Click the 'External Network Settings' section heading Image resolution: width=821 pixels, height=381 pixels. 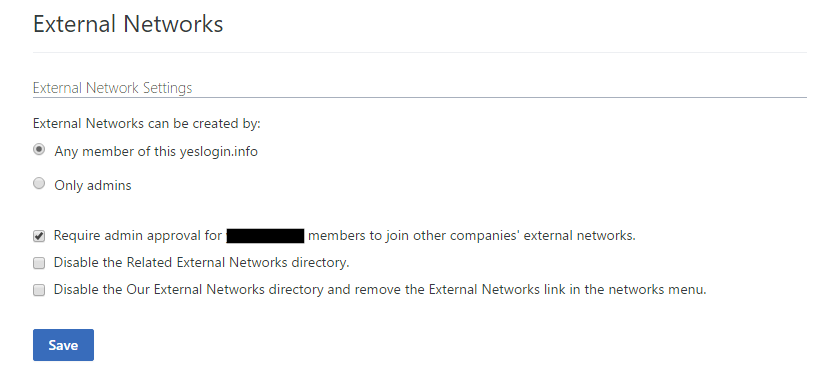113,87
